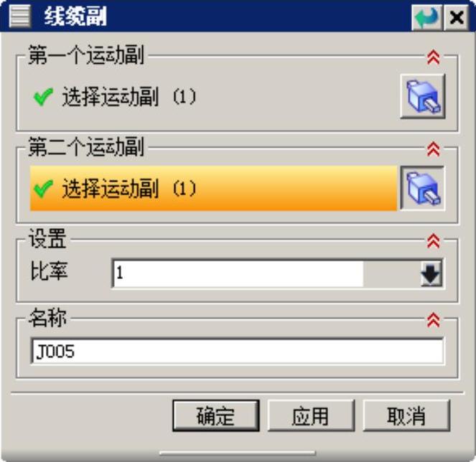Collapse the 设置 section
Image resolution: width=476 pixels, height=462 pixels.
pos(433,241)
